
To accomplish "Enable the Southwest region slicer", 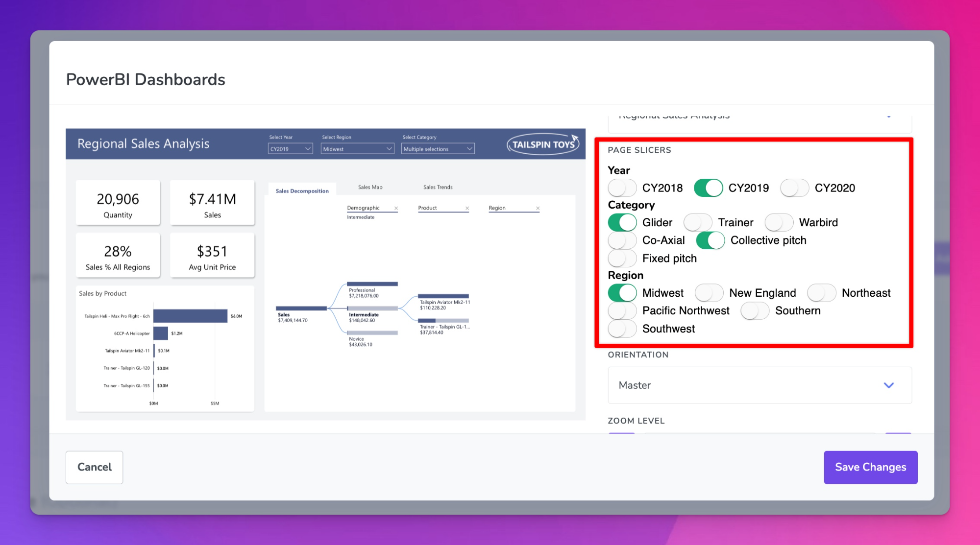I will tap(622, 329).
